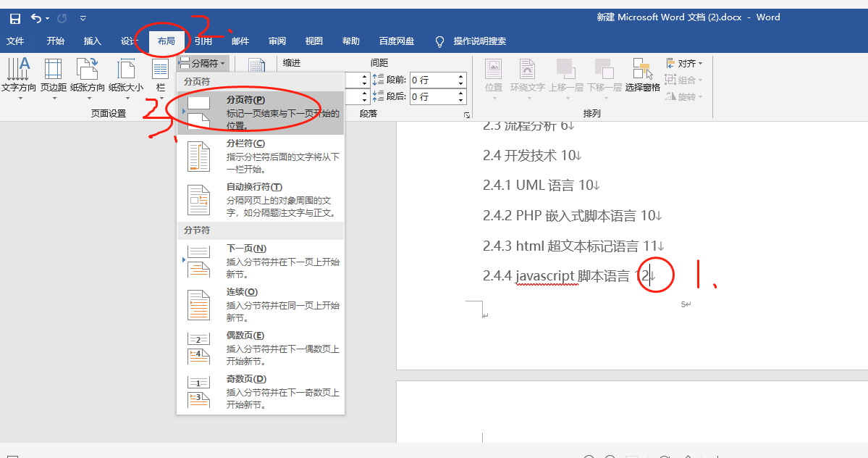Insert a 分页符 page break

pos(261,113)
